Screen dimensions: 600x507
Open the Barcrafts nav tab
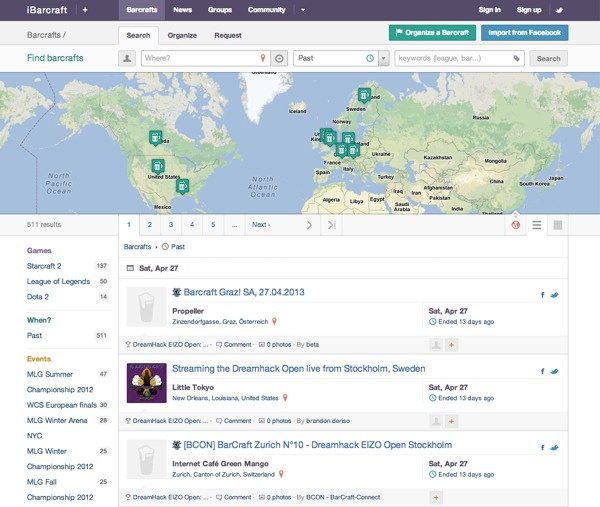[x=142, y=10]
